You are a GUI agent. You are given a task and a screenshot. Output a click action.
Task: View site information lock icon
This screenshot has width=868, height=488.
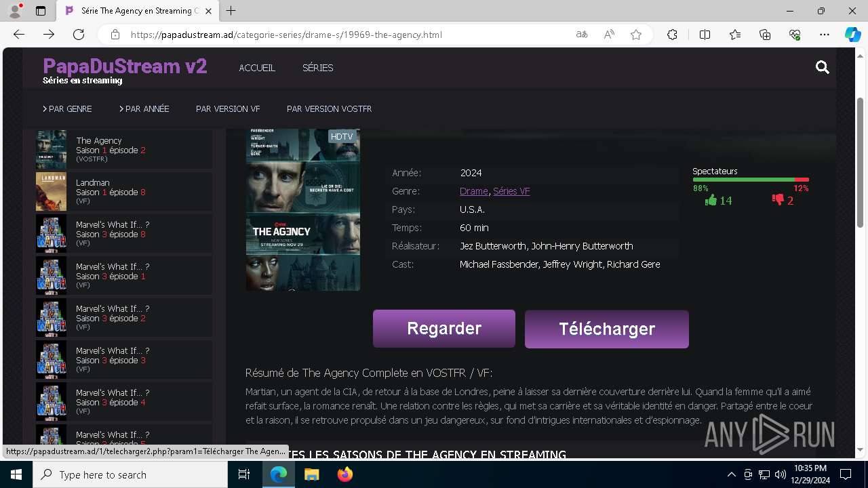(115, 35)
